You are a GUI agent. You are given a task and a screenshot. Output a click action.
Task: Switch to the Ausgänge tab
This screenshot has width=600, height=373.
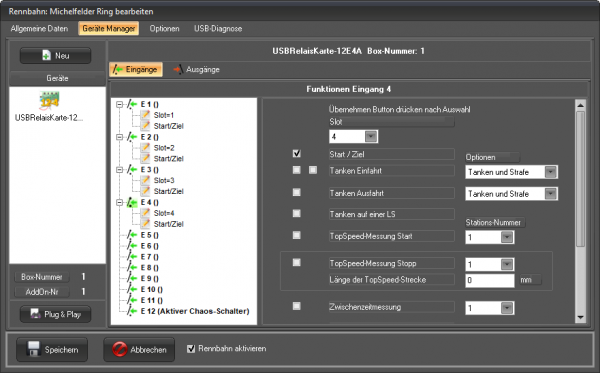[197, 70]
